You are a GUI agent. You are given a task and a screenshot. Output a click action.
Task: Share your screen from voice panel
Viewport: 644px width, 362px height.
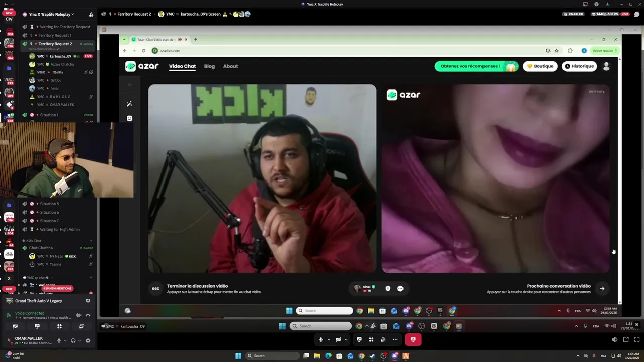(37, 326)
